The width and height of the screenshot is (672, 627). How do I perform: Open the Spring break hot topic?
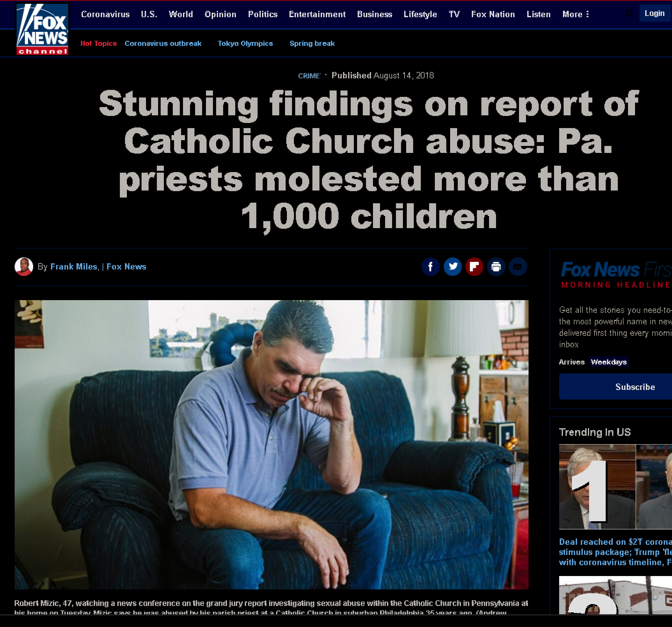point(312,44)
